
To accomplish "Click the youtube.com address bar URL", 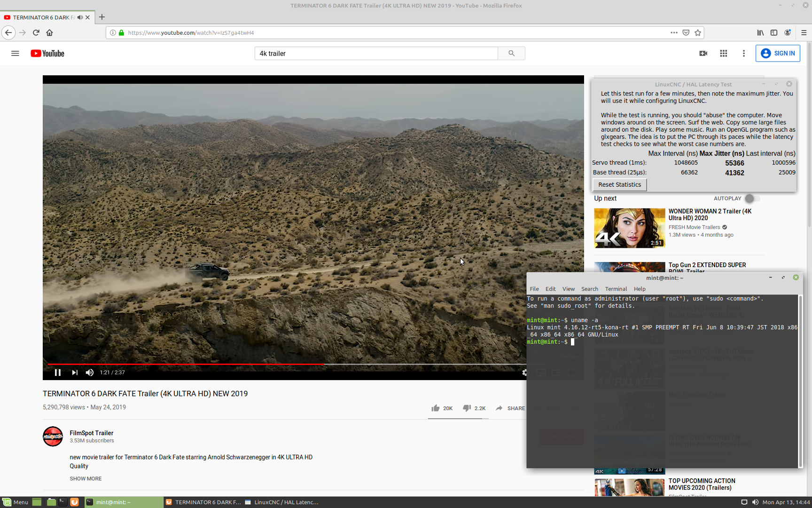I will point(191,32).
